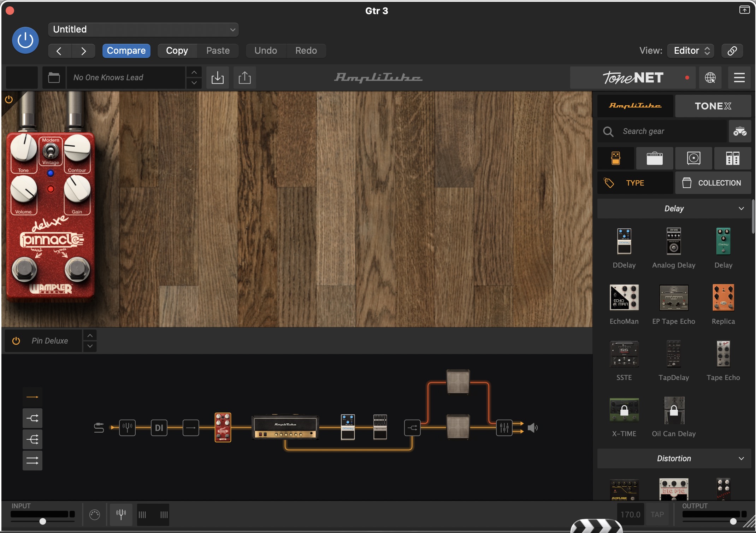Toggle Pin Deluxe power button
The width and height of the screenshot is (756, 533).
pos(16,341)
